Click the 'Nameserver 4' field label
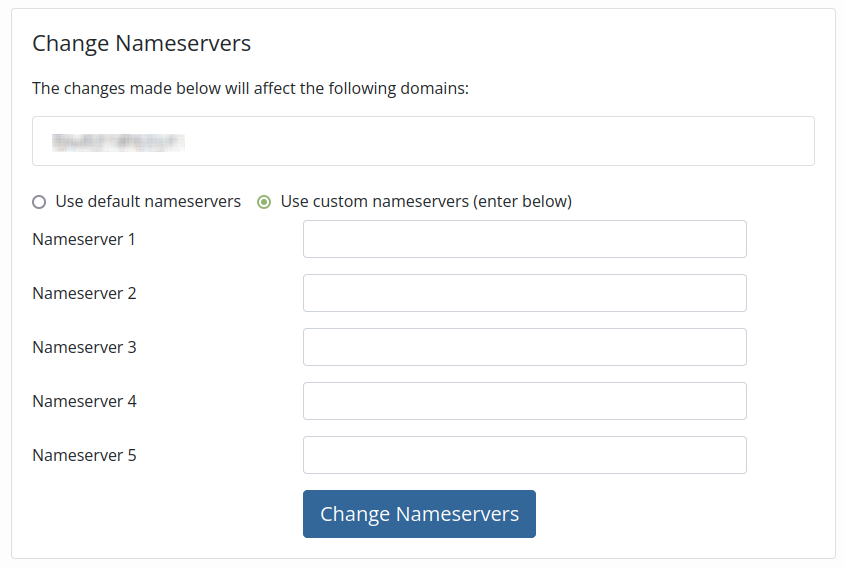 85,401
